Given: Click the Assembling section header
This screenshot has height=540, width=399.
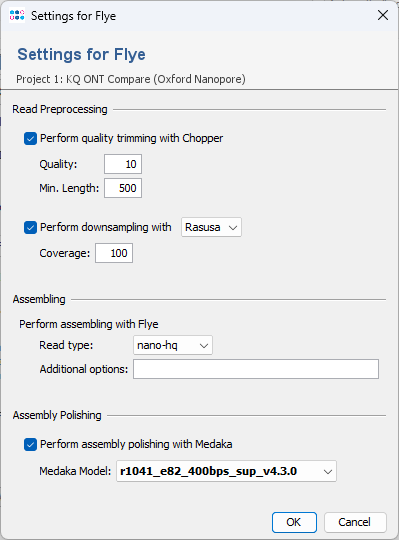Looking at the screenshot, I should (39, 299).
